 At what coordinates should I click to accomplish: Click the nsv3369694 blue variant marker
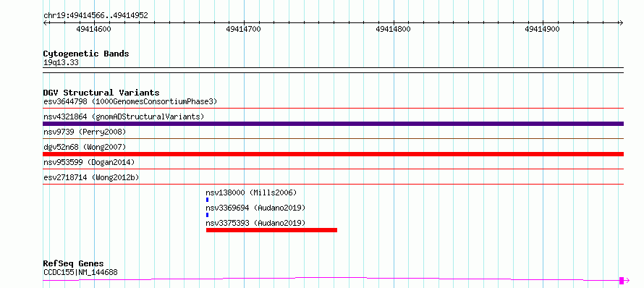tap(207, 215)
